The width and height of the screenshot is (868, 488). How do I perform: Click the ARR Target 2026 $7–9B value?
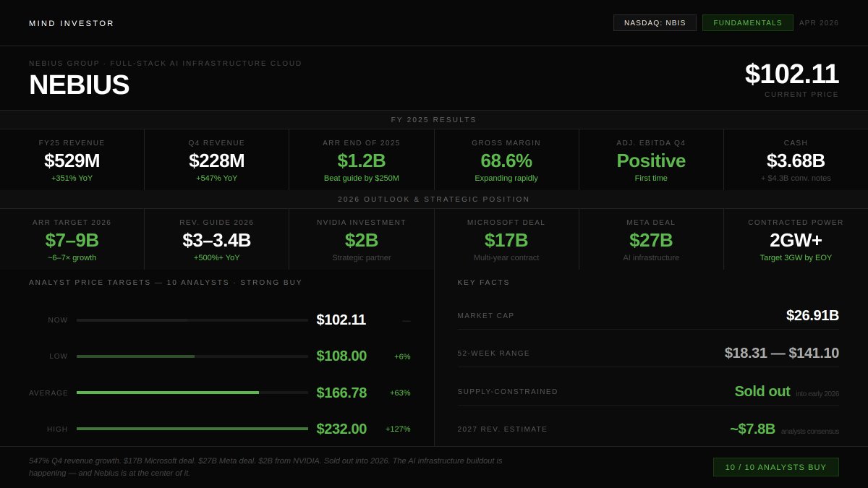[x=72, y=240]
